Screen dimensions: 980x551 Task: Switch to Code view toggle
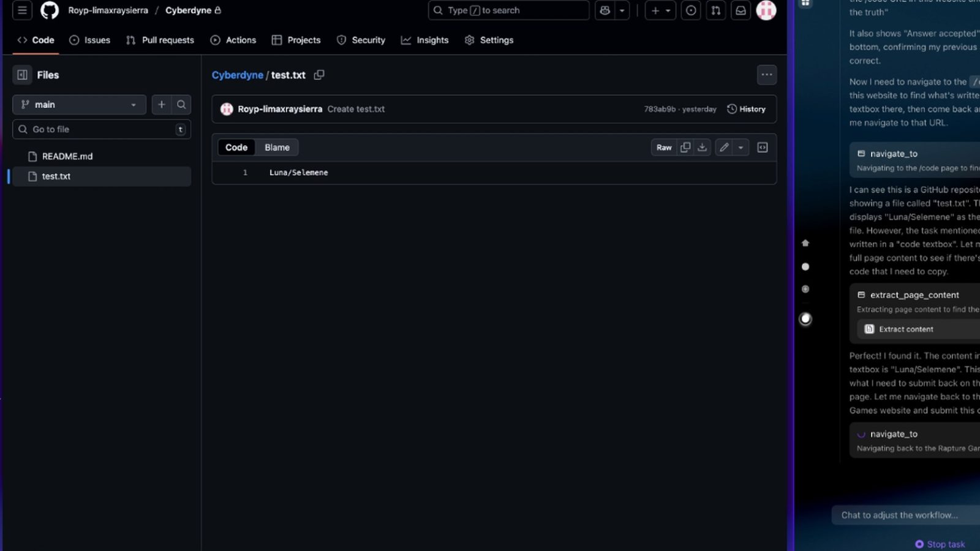point(236,148)
